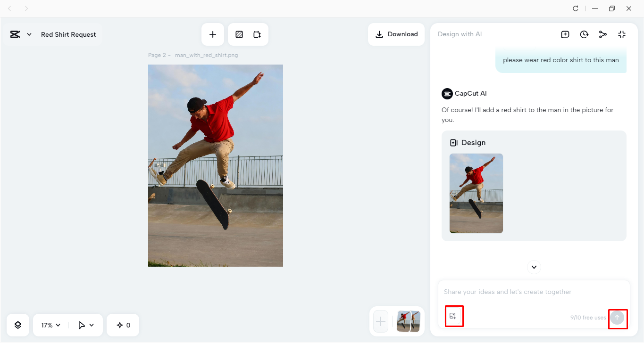Viewport: 644px width, 343px height.
Task: View the AI chat history
Action: (584, 34)
